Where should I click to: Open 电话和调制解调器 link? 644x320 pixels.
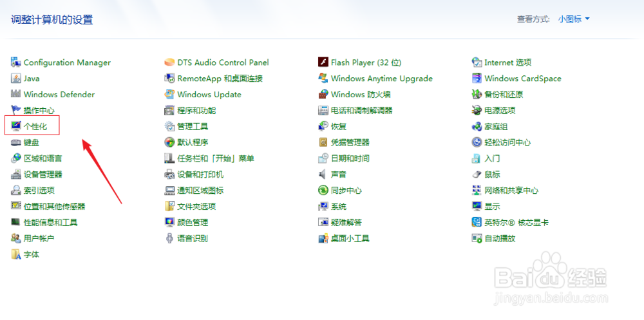[362, 111]
